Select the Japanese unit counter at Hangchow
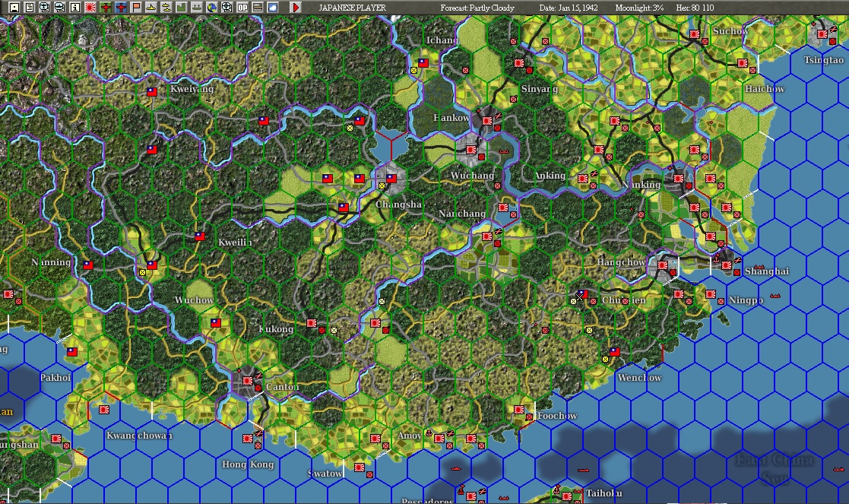The height and width of the screenshot is (504, 849). [662, 265]
